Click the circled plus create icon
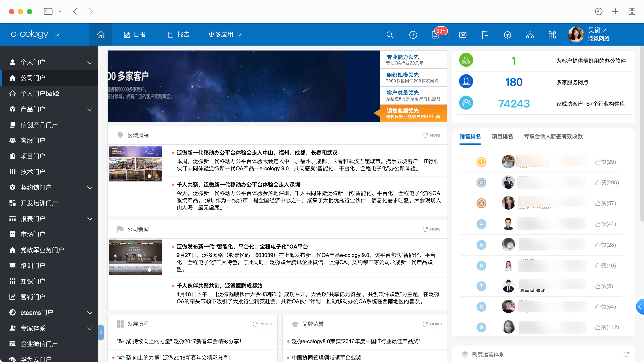Screen dimensions: 644x362 click(413, 35)
